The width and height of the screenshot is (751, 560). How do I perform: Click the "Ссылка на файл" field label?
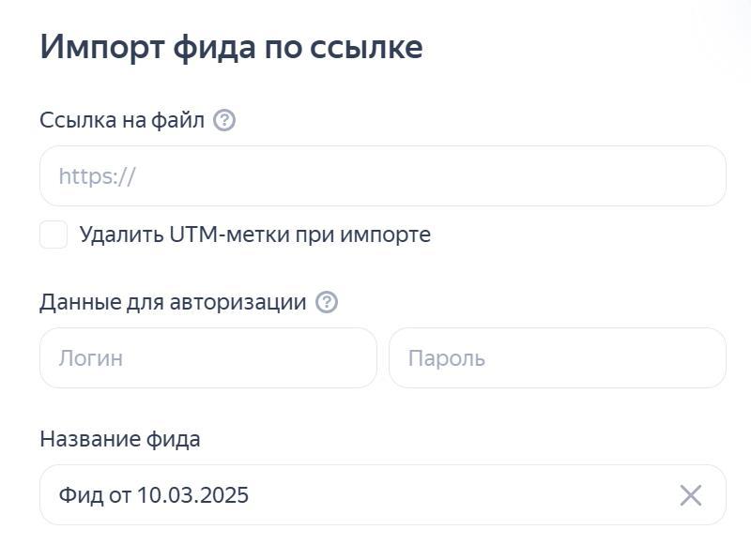click(x=122, y=121)
